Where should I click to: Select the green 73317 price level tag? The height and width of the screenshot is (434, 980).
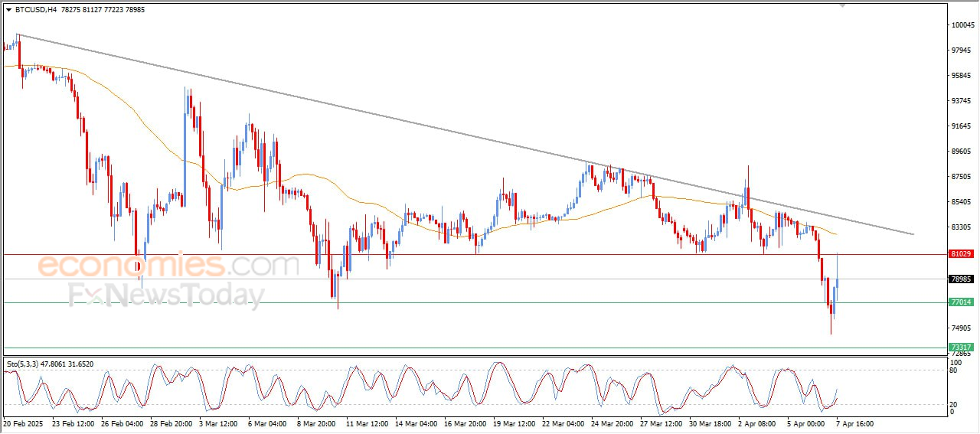(x=961, y=348)
